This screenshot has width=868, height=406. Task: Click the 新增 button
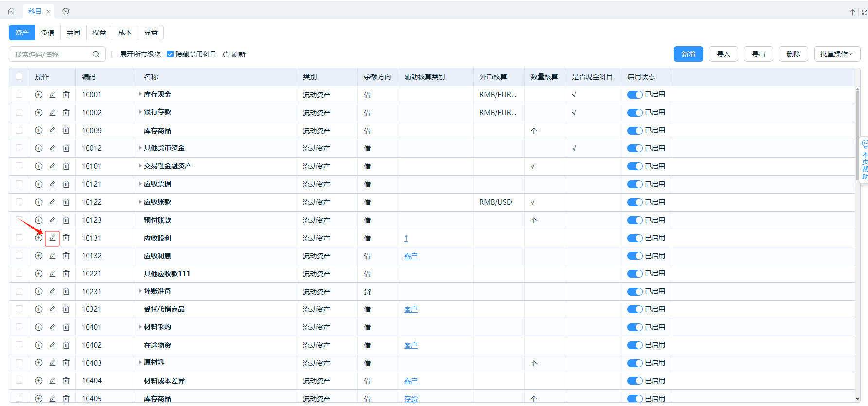pos(688,54)
